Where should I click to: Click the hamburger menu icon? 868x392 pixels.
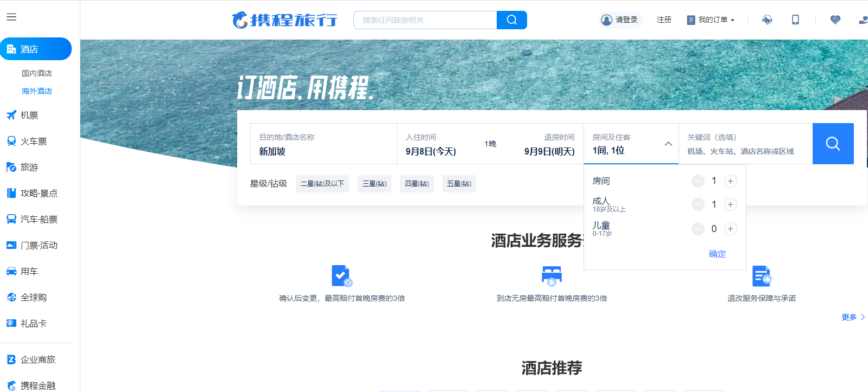(x=11, y=17)
